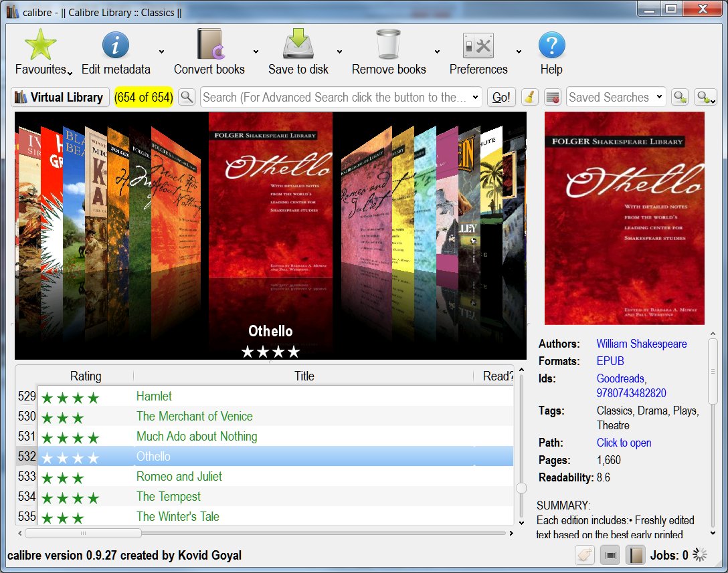728x573 pixels.
Task: Select The Tempest row
Action: pos(276,497)
